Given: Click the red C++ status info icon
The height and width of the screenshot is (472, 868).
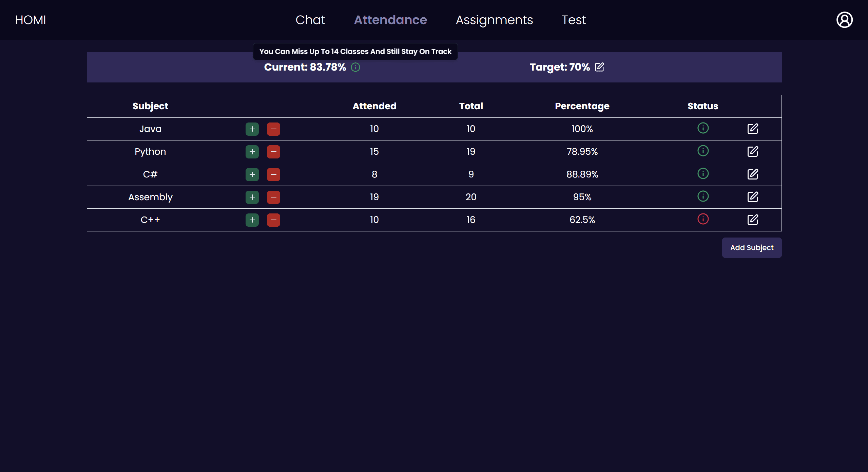Looking at the screenshot, I should [x=703, y=219].
